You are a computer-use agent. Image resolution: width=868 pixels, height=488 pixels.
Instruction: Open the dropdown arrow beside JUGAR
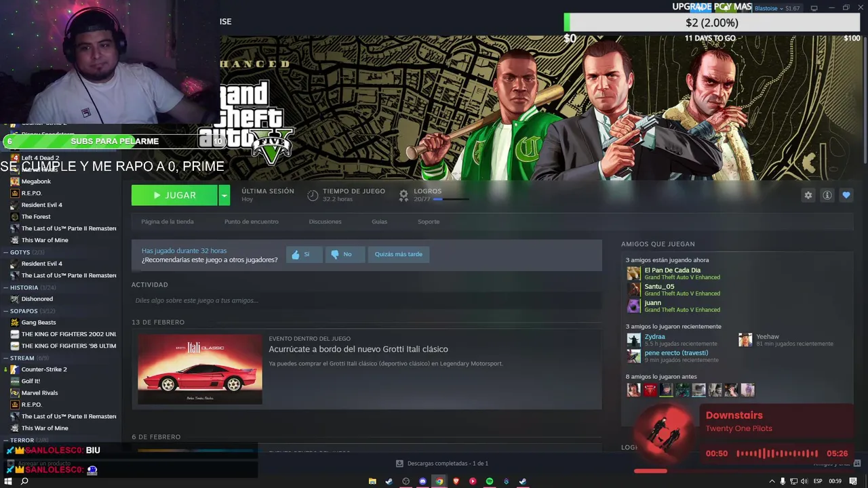click(x=224, y=195)
